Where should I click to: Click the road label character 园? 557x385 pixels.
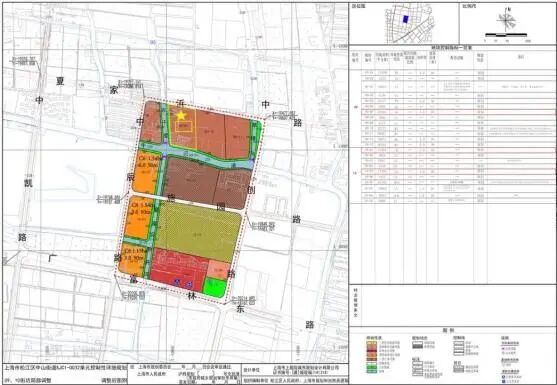pyautogui.click(x=221, y=207)
